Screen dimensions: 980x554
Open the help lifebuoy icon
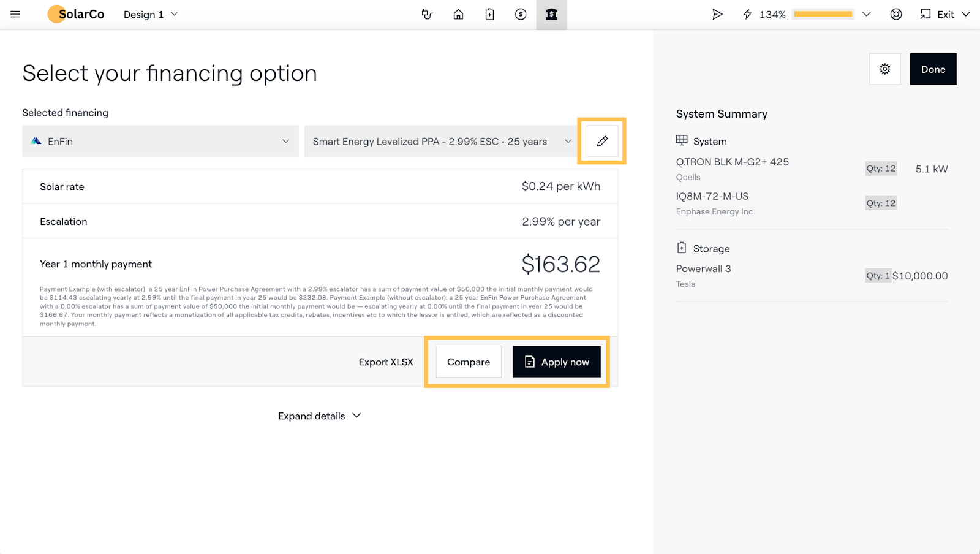896,14
